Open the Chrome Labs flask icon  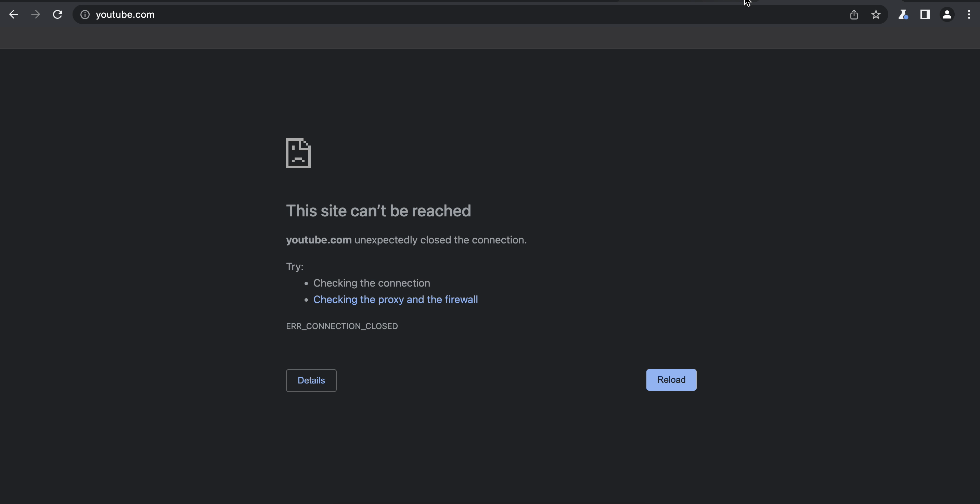click(x=904, y=14)
